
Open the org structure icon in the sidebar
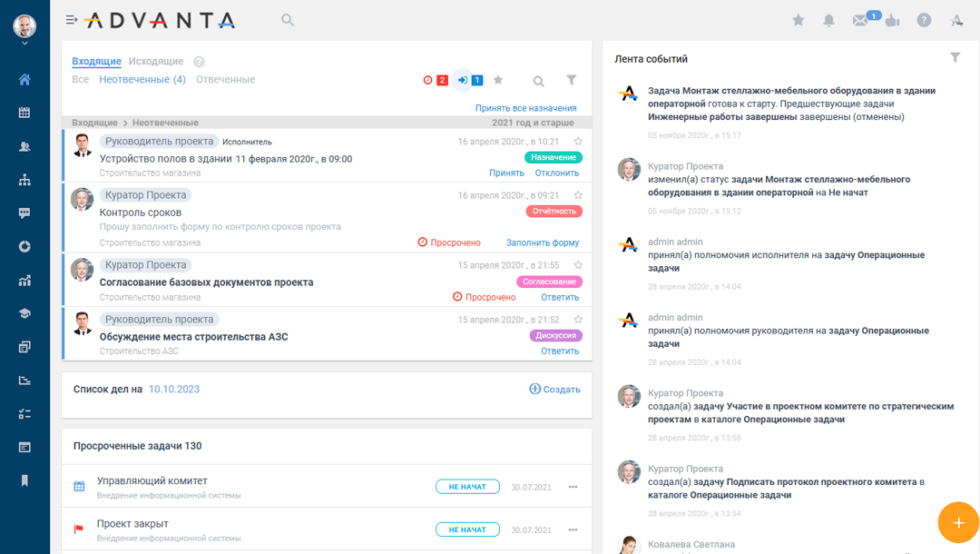click(24, 180)
